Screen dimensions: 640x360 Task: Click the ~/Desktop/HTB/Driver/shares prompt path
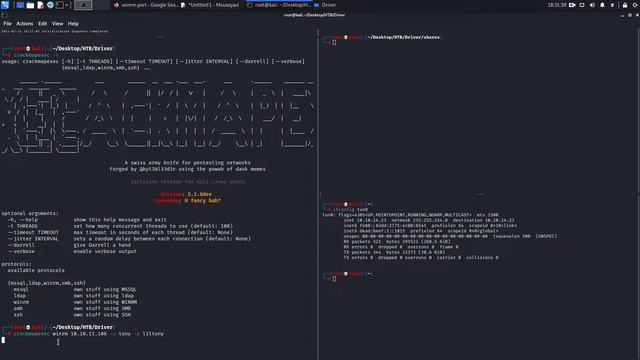[x=404, y=37]
